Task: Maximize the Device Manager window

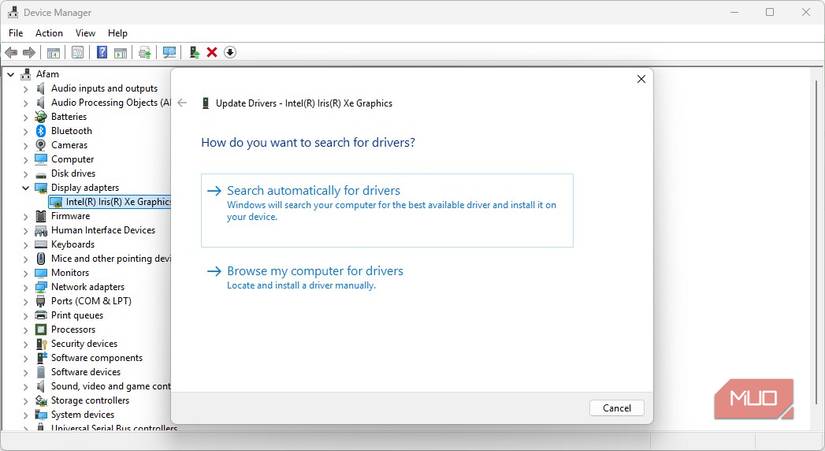Action: point(770,12)
